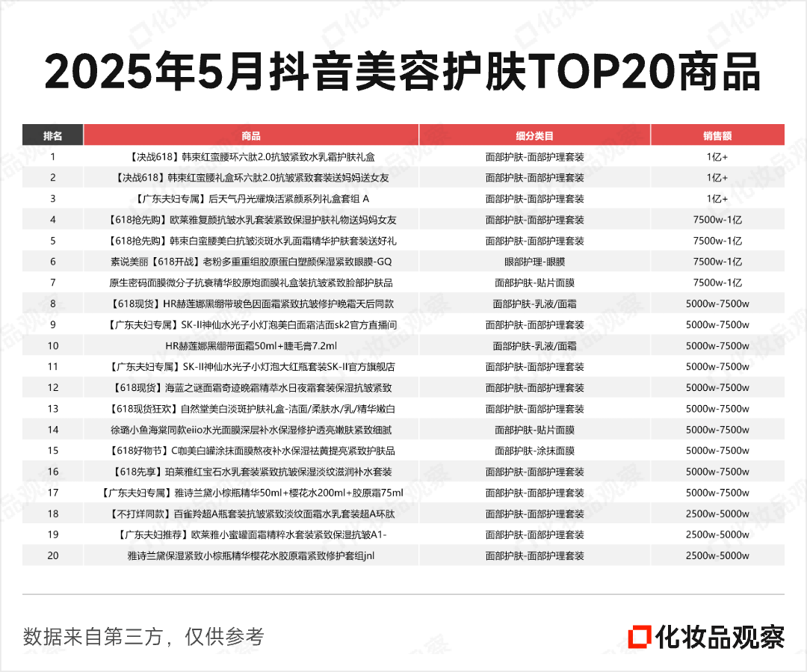Select the 排名 column header
This screenshot has width=807, height=672.
pyautogui.click(x=52, y=135)
